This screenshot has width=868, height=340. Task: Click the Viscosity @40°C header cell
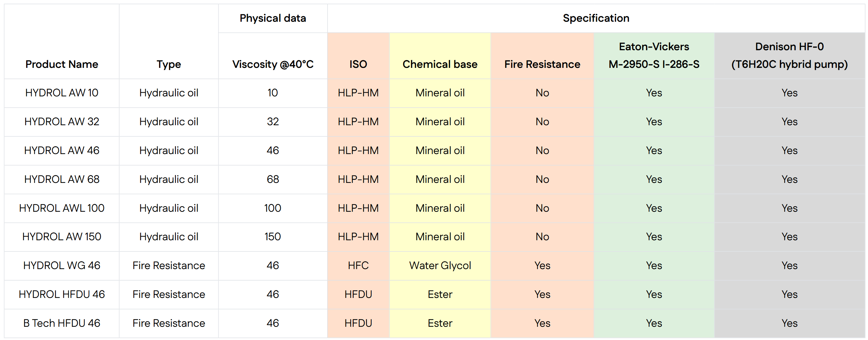(273, 64)
